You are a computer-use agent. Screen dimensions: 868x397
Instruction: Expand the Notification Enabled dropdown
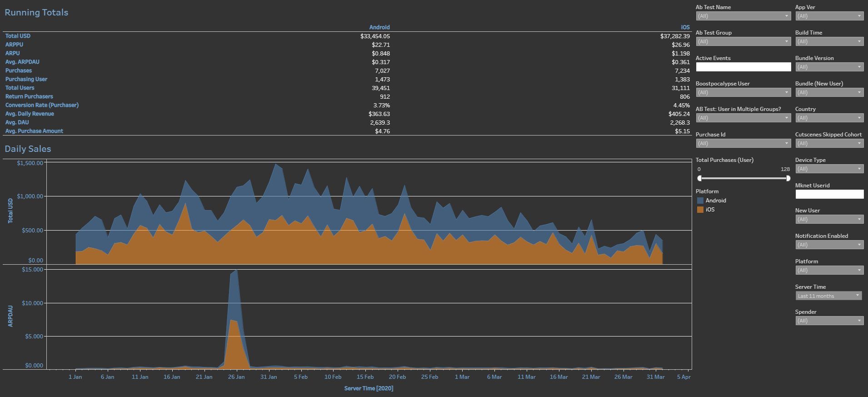click(829, 245)
